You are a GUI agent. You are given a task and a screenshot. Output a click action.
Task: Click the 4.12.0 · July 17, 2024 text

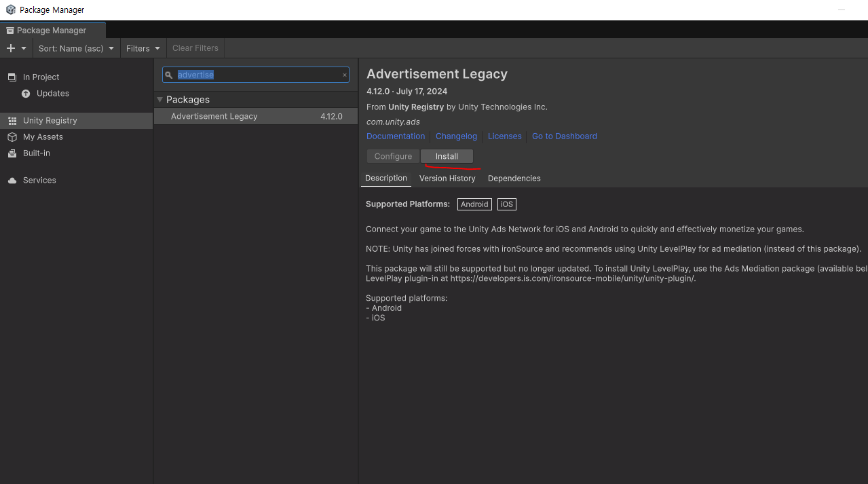point(407,91)
